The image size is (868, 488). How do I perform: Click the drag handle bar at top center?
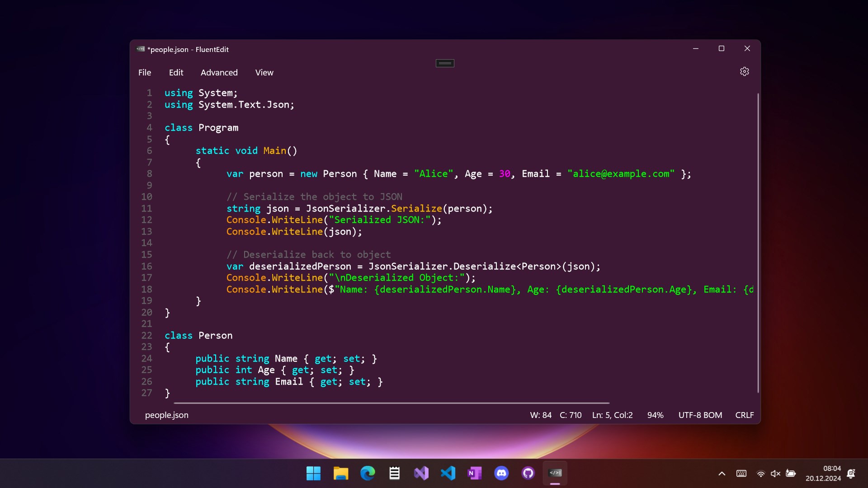coord(445,63)
